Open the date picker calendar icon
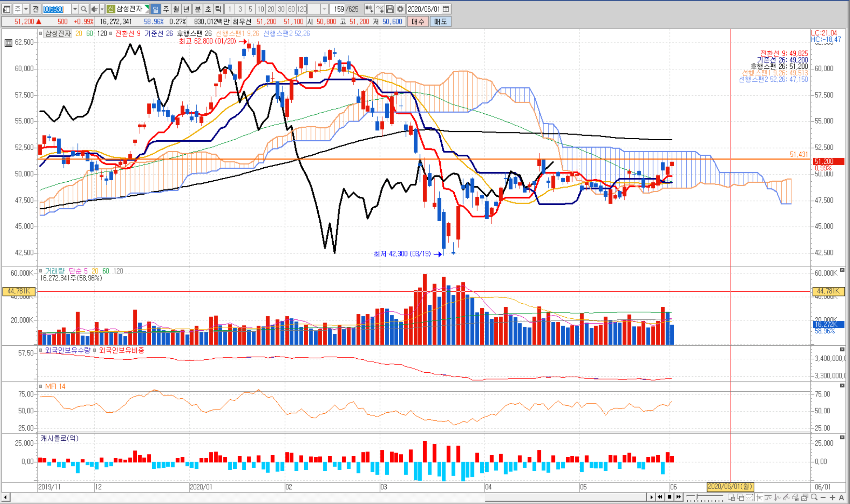Image resolution: width=850 pixels, height=504 pixels. (x=446, y=9)
